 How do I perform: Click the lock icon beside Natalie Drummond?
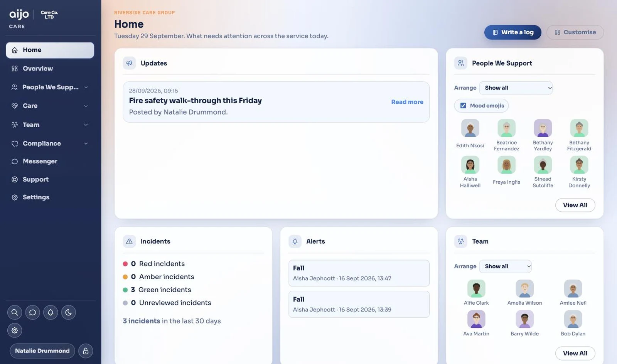pyautogui.click(x=86, y=351)
